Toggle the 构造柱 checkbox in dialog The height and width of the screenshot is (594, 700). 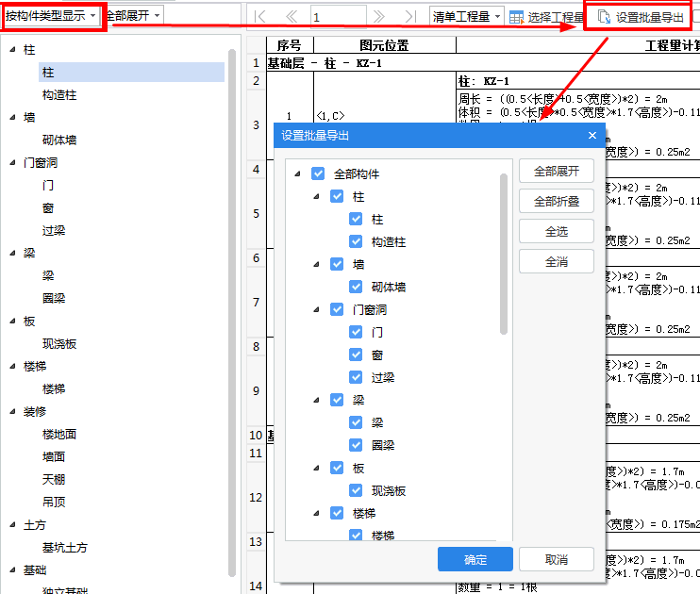coord(356,242)
